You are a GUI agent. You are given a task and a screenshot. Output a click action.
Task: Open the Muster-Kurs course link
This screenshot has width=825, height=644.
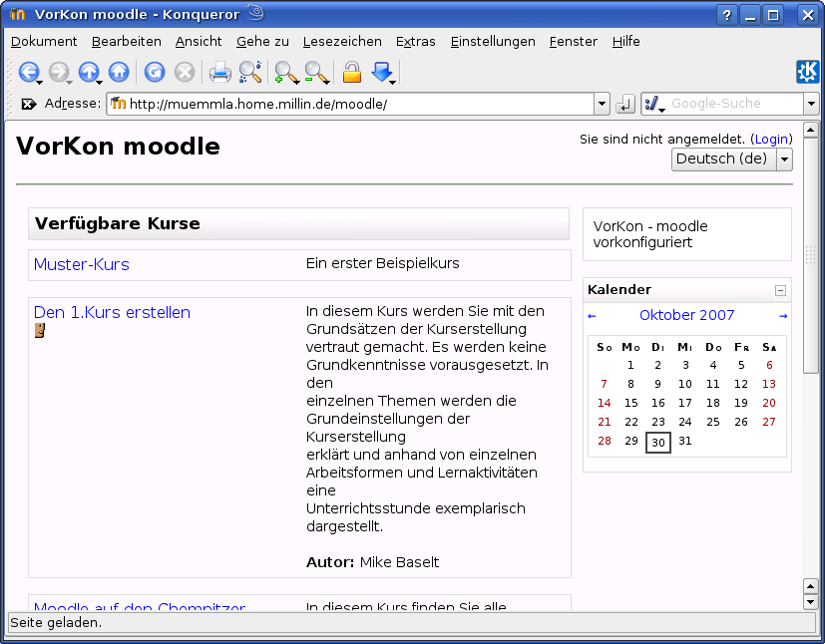[x=81, y=264]
